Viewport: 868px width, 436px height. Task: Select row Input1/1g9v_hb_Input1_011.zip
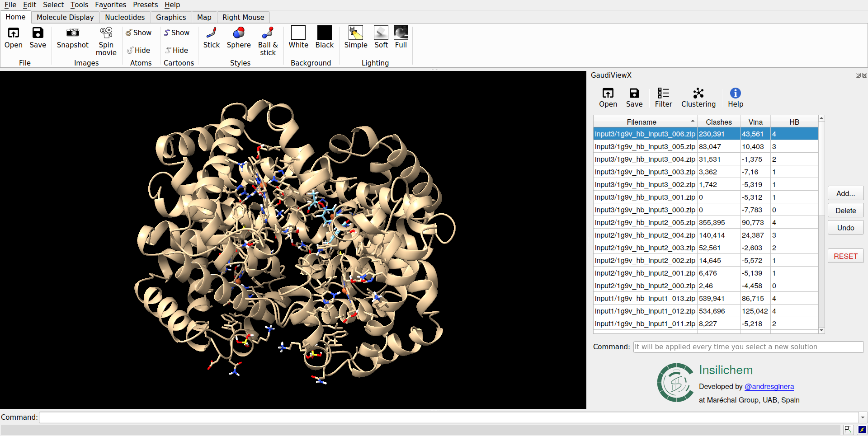point(706,324)
